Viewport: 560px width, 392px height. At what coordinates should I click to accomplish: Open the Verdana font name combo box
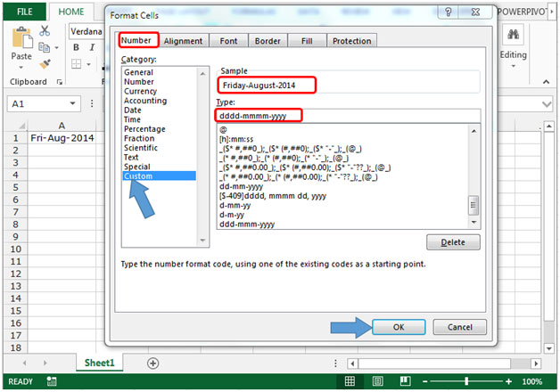click(x=86, y=31)
